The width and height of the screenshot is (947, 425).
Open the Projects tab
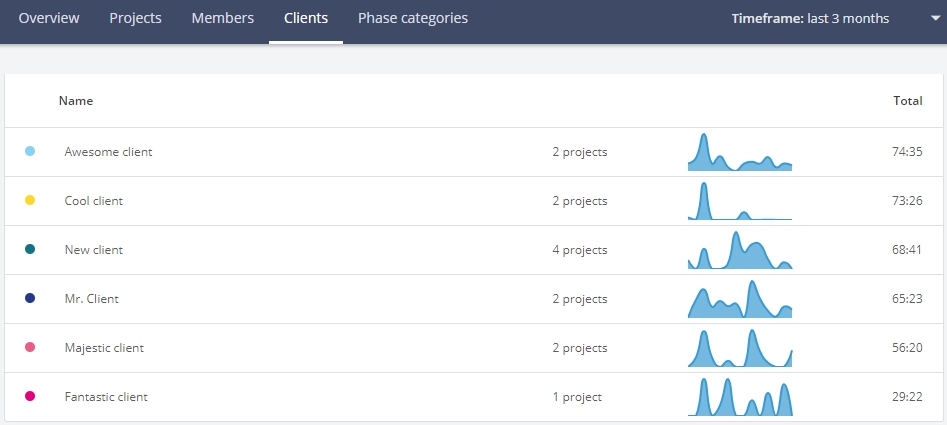tap(135, 18)
